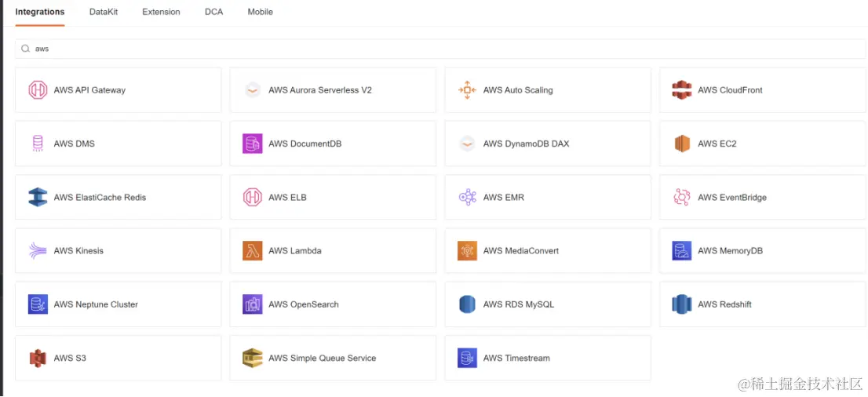Go to the Mobile tab
Screen dimensions: 868x397
tap(261, 12)
